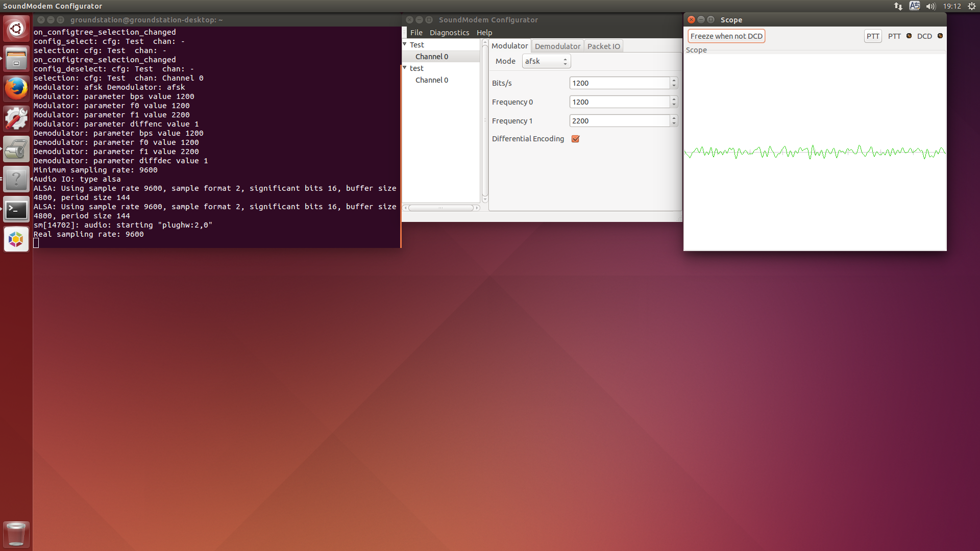This screenshot has width=980, height=551.
Task: Open the sound volume indicator
Action: click(931, 6)
